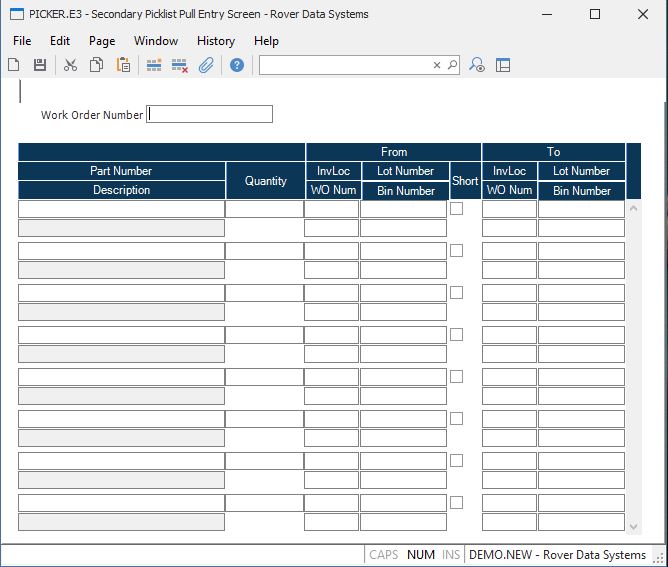
Task: Click the New document icon
Action: (x=14, y=65)
